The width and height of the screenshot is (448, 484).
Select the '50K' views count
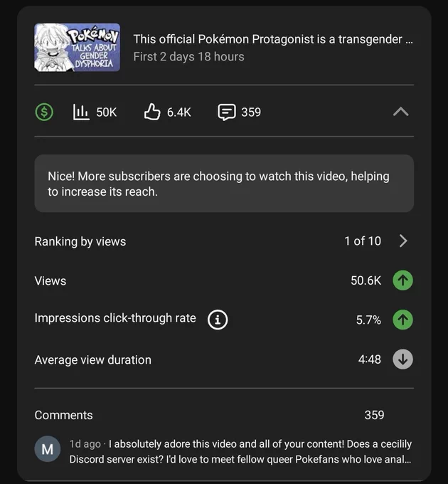point(107,112)
